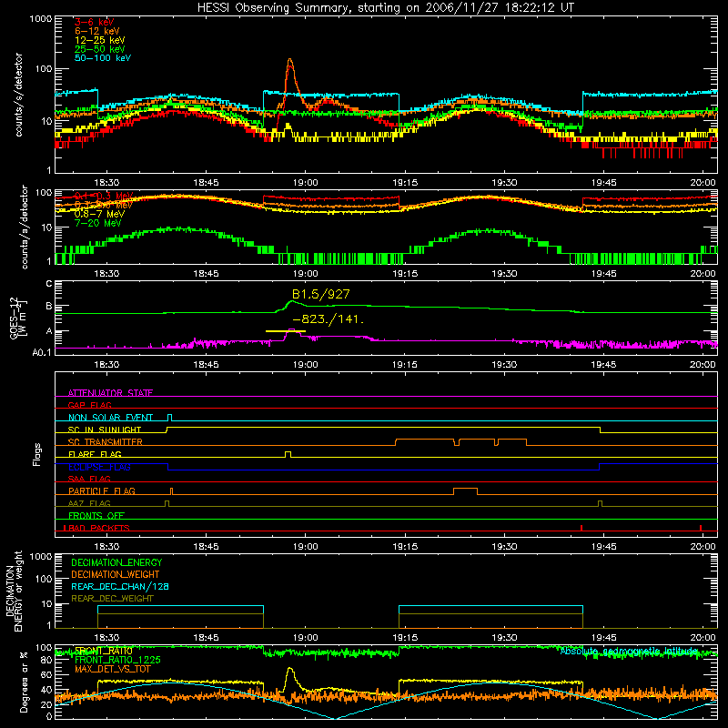Image resolution: width=728 pixels, height=728 pixels.
Task: Click the 1000 tick label on top panel axis
Action: click(40, 19)
